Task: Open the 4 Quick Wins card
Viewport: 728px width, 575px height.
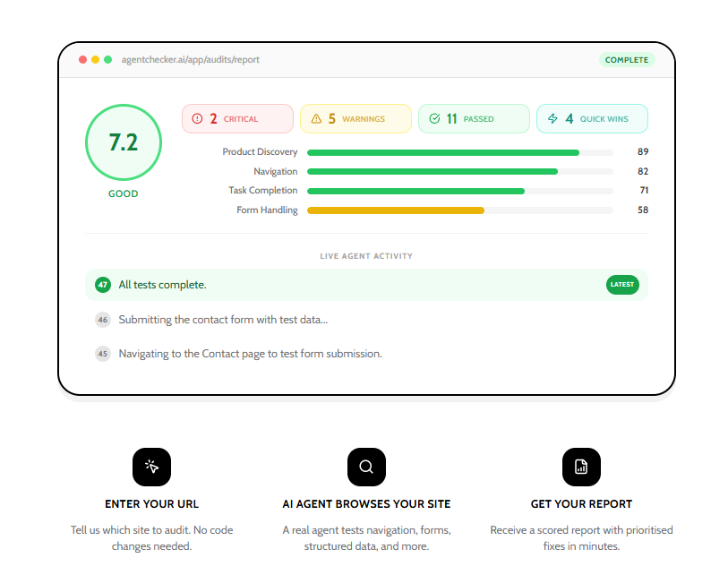Action: pos(592,118)
